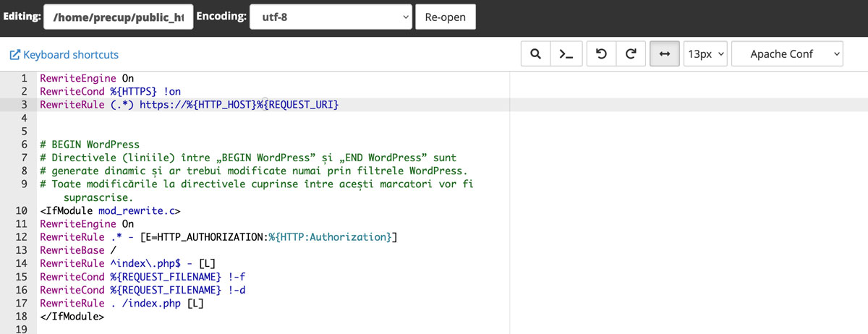Redo the last undone edit

[631, 54]
